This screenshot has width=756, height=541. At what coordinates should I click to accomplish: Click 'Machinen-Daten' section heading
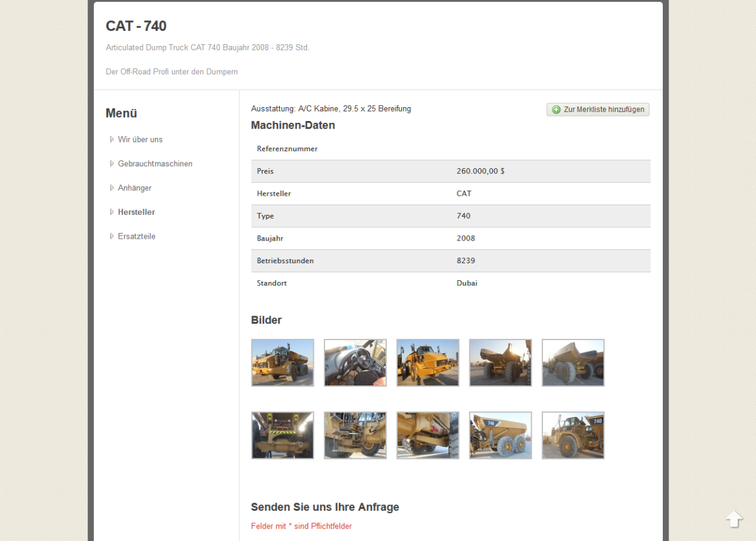coord(293,125)
